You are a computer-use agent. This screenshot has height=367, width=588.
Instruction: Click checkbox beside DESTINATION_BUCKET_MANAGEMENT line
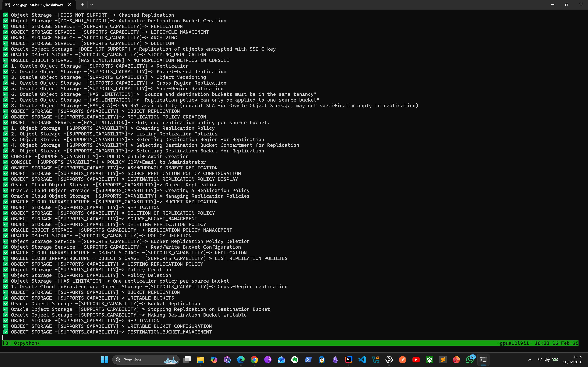pyautogui.click(x=6, y=332)
